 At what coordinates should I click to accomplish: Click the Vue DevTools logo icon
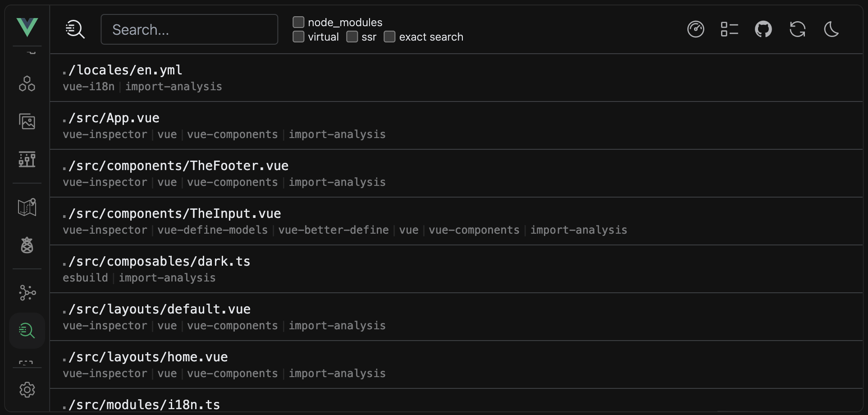(27, 27)
